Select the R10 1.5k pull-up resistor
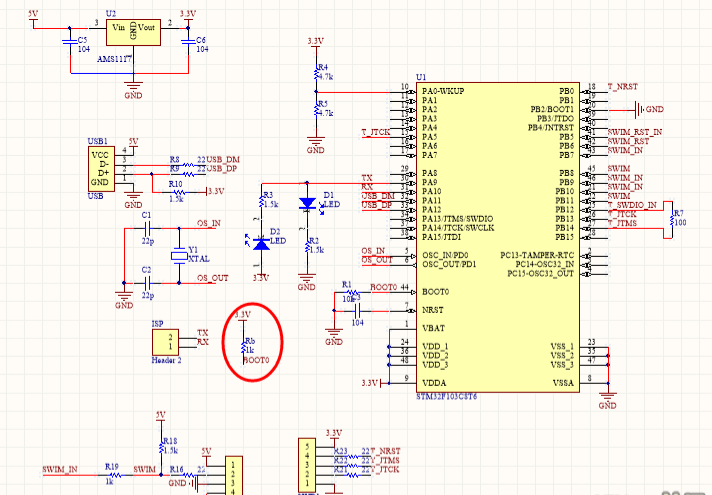This screenshot has width=712, height=495. 178,192
